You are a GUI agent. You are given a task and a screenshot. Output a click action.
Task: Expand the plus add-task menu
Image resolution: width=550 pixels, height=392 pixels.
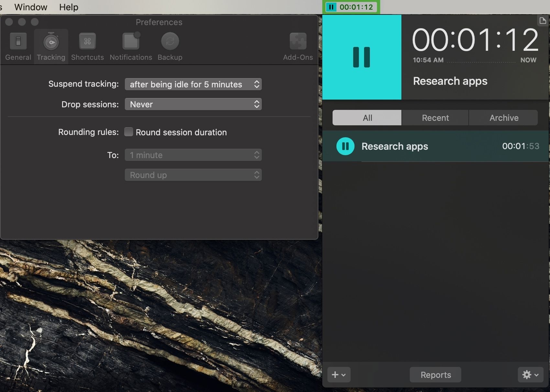click(338, 375)
